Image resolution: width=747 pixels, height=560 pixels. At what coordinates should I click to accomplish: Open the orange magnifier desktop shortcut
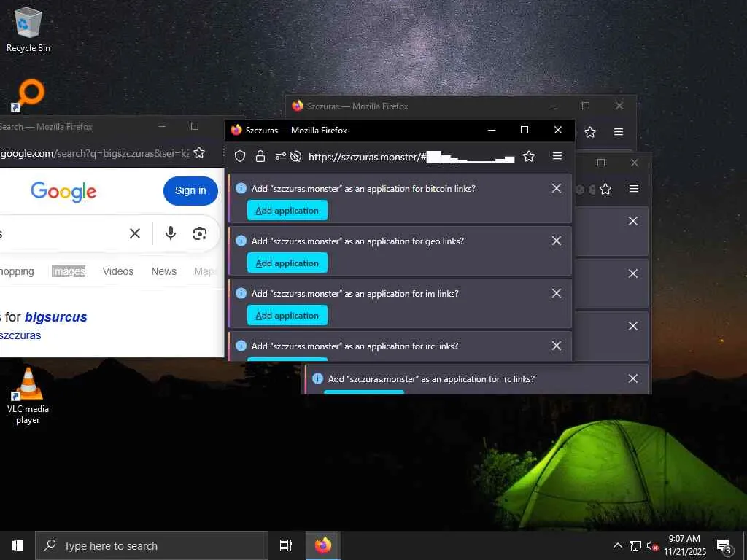pyautogui.click(x=28, y=96)
